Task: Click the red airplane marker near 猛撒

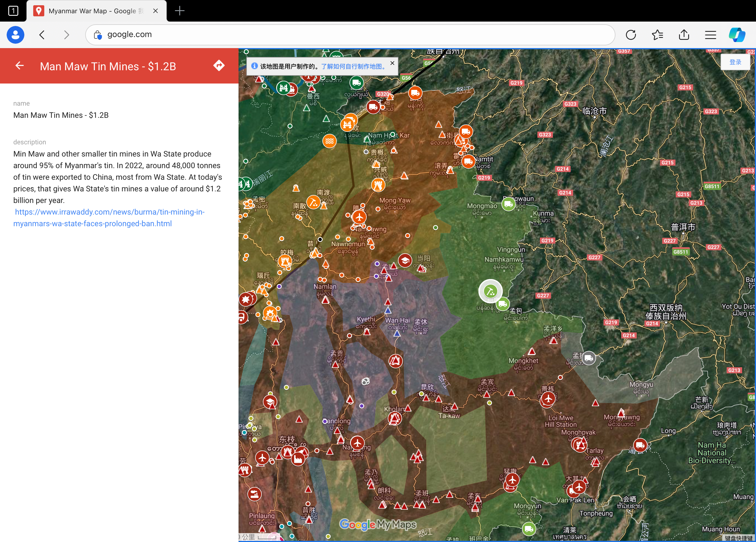Action: click(512, 480)
